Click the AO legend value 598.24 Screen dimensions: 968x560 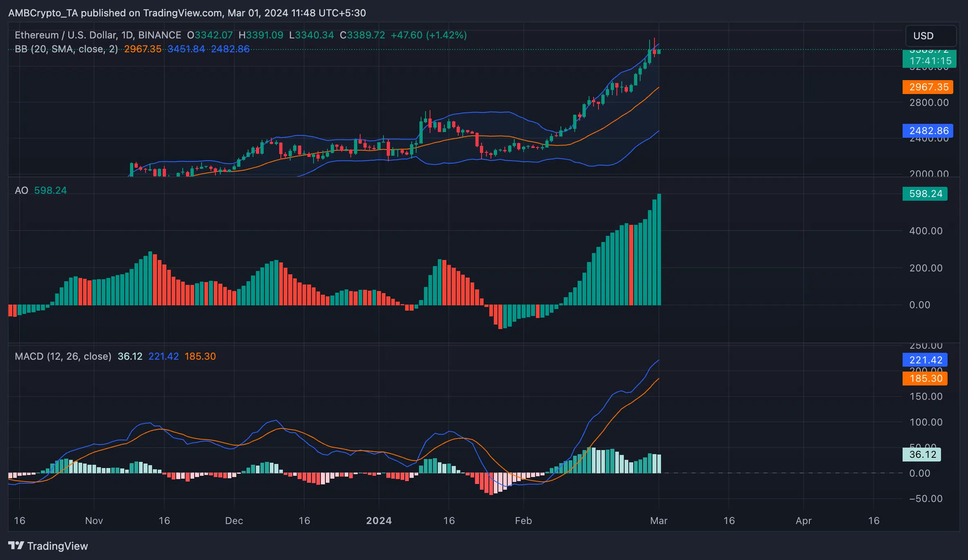pos(50,190)
